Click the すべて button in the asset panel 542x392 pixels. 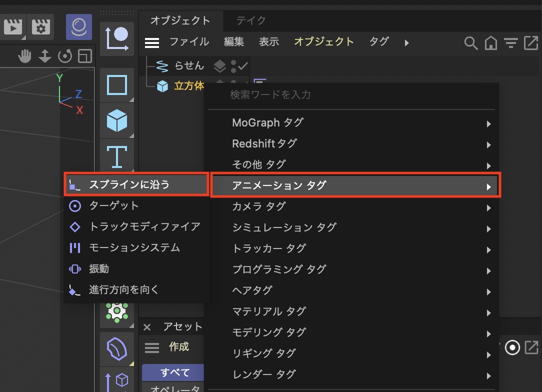click(174, 372)
